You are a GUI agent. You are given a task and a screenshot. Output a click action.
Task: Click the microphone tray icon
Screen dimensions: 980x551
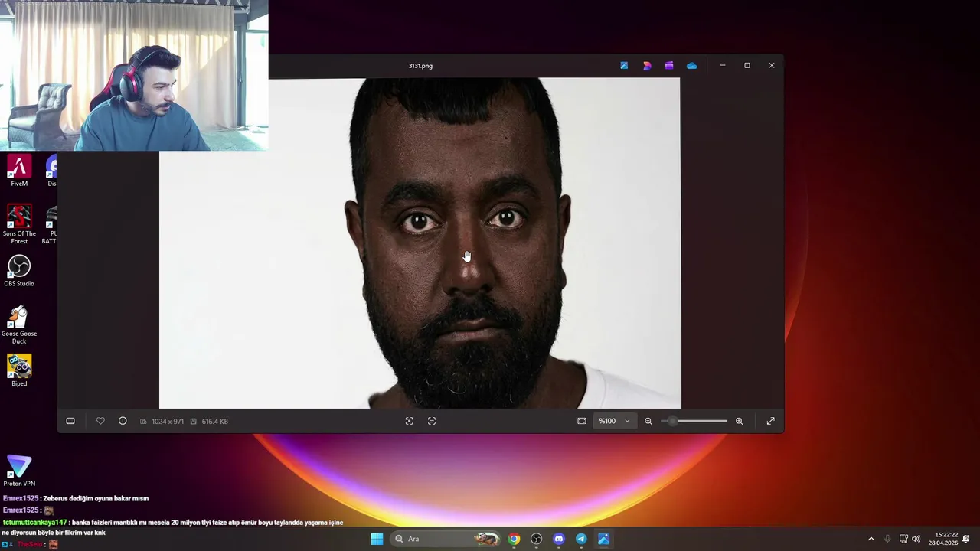tap(887, 539)
